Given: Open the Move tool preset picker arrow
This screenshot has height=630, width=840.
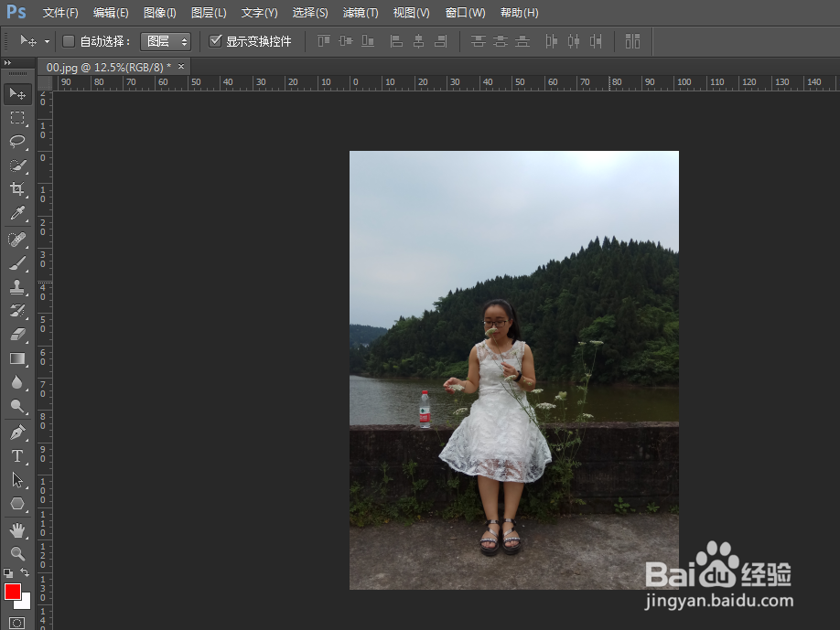Looking at the screenshot, I should click(x=48, y=41).
